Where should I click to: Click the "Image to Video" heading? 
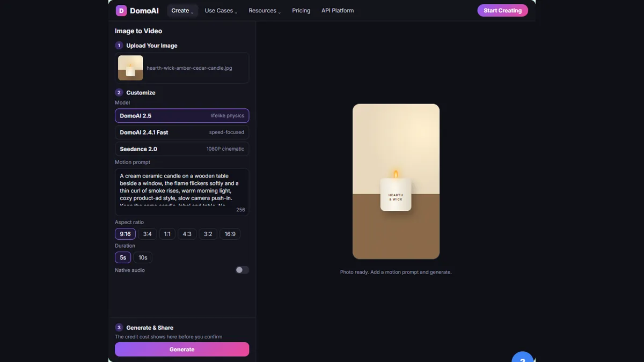click(138, 31)
